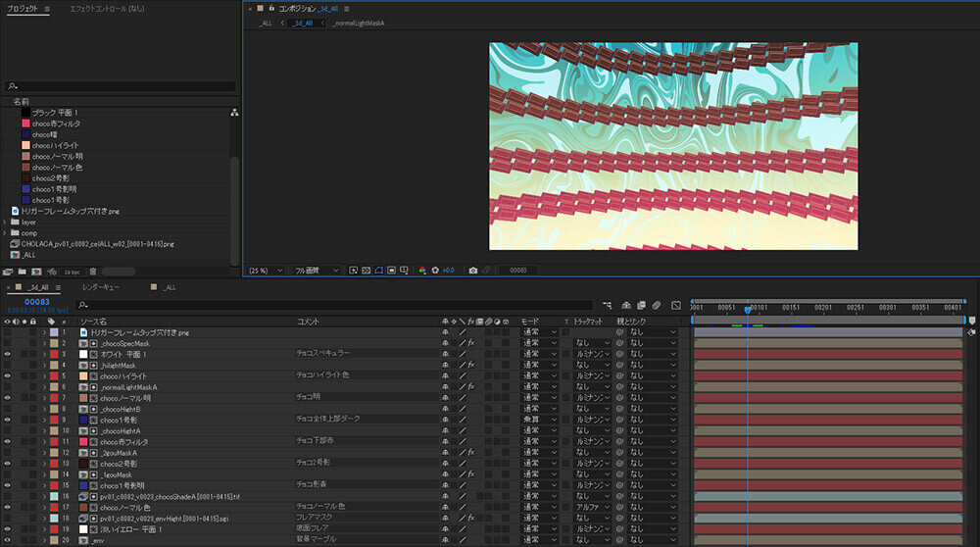Select _ALL in composition breadcrumb
The width and height of the screenshot is (980, 547).
266,24
